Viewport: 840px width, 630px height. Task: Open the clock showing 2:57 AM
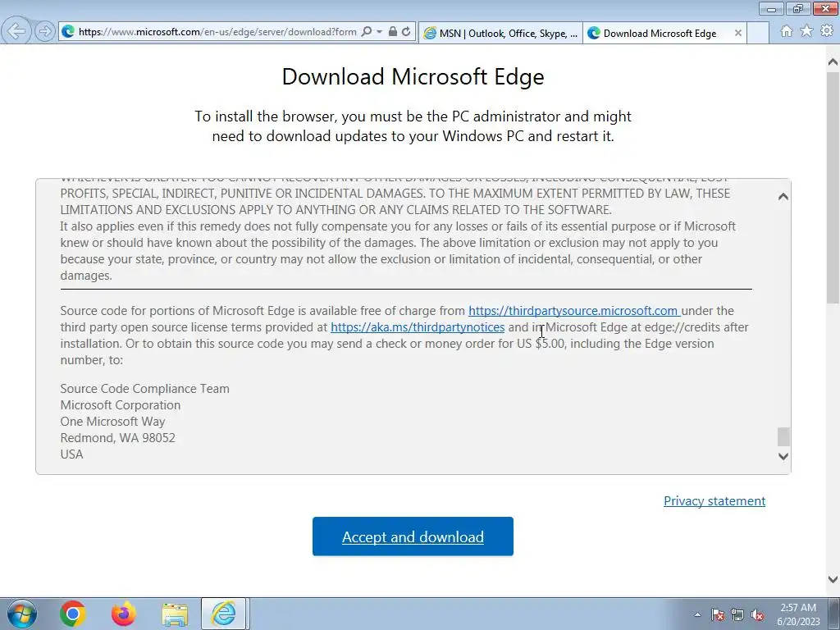tap(798, 614)
